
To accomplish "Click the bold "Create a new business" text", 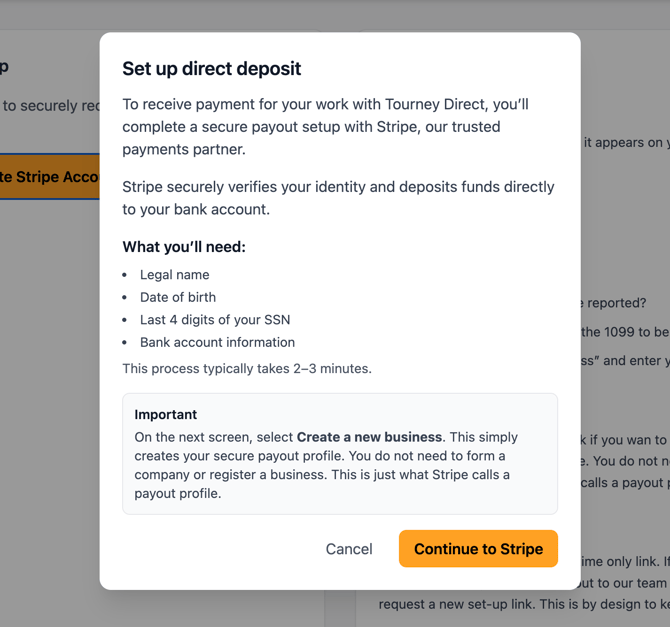I will point(369,437).
